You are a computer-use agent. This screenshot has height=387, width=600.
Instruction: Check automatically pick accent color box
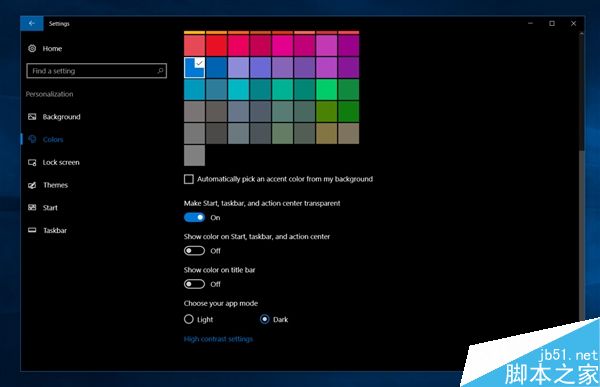tap(189, 179)
